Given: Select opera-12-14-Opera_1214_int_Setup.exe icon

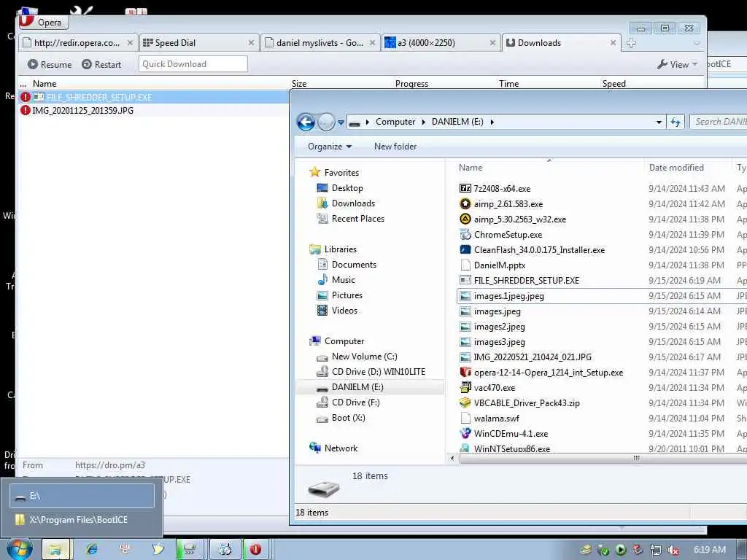Looking at the screenshot, I should point(465,373).
